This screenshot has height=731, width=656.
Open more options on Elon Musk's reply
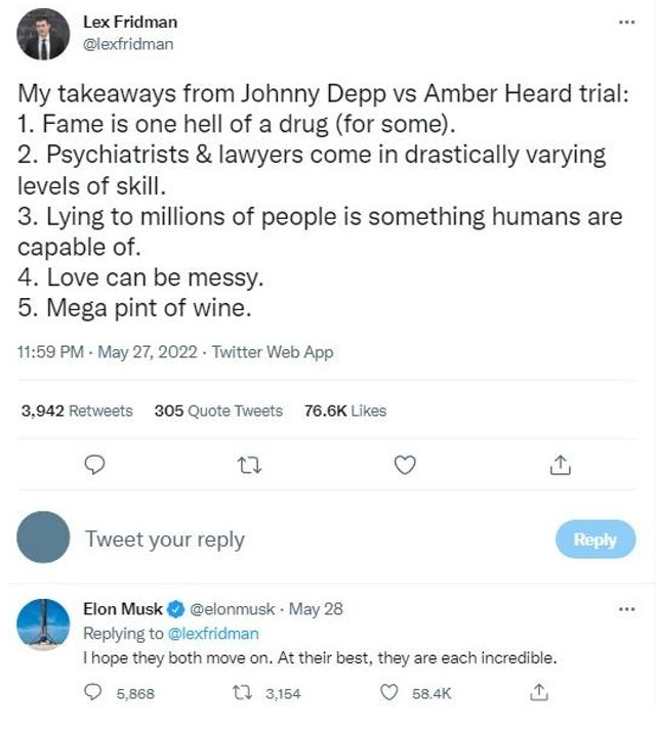pos(627,608)
